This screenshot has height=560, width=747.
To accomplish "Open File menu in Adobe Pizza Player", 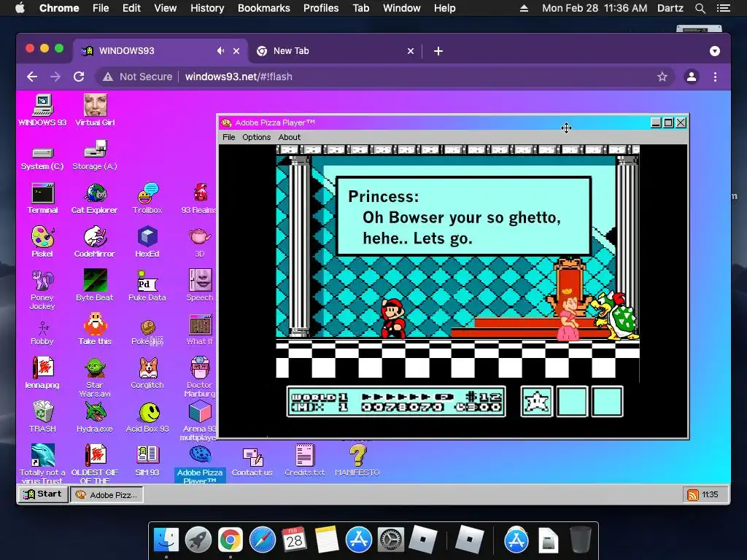I will tap(228, 137).
